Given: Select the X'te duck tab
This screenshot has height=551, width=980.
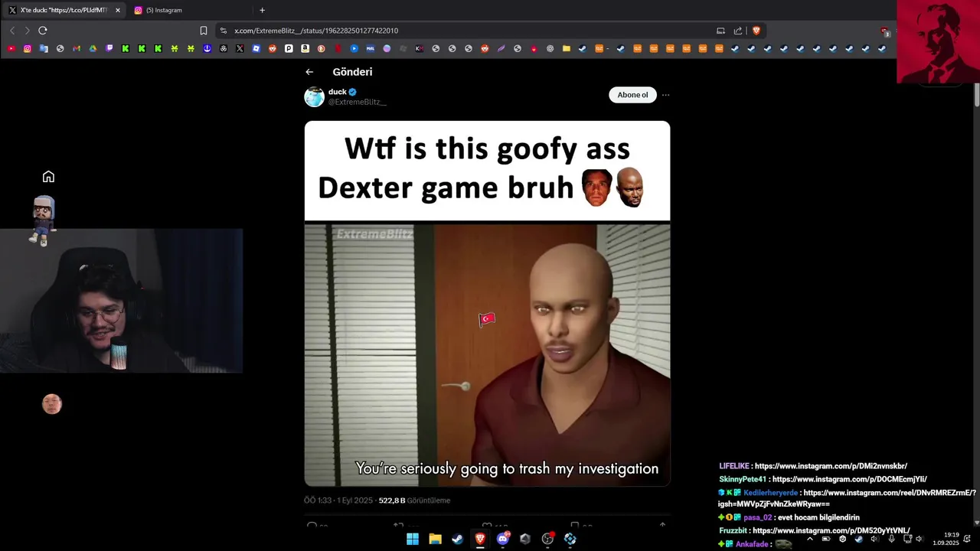Looking at the screenshot, I should point(64,10).
